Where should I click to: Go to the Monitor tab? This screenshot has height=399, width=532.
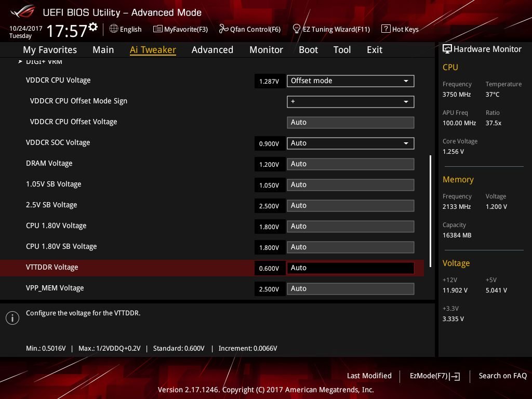(x=266, y=50)
